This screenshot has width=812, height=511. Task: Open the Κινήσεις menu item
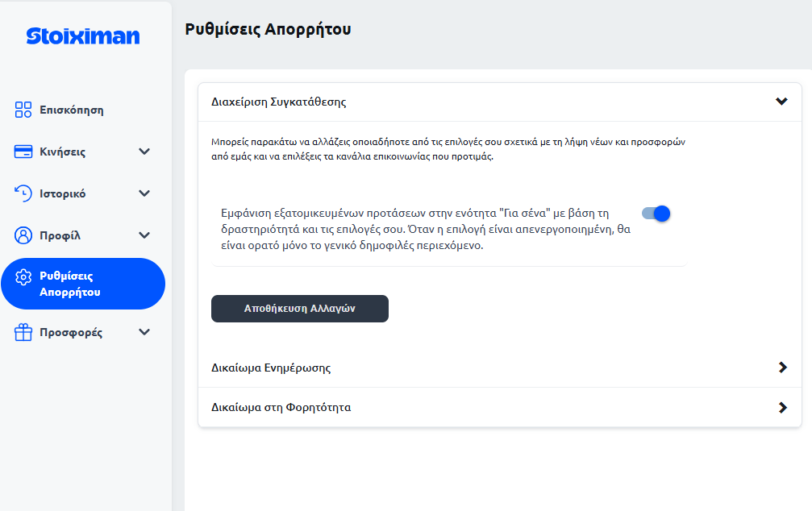tap(83, 152)
